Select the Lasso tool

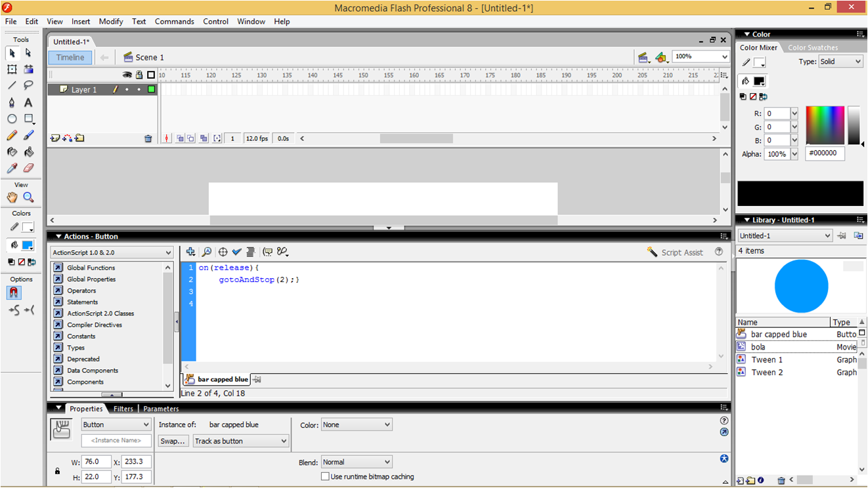tap(28, 85)
